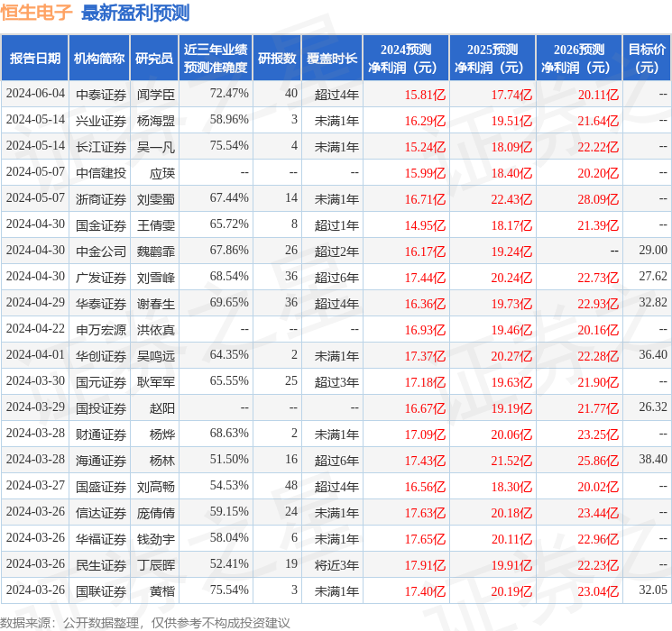
Task: Click analyst name 丁辰晖
Action: pos(156,564)
